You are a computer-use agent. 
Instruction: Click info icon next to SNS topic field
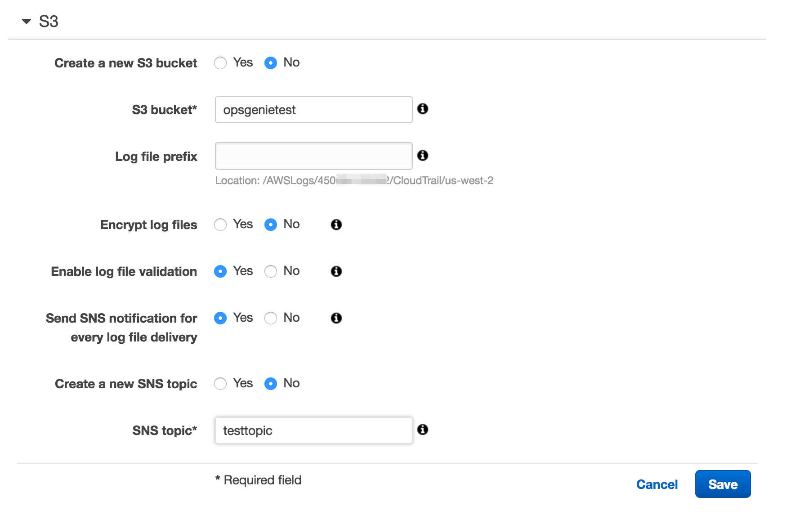pos(423,430)
